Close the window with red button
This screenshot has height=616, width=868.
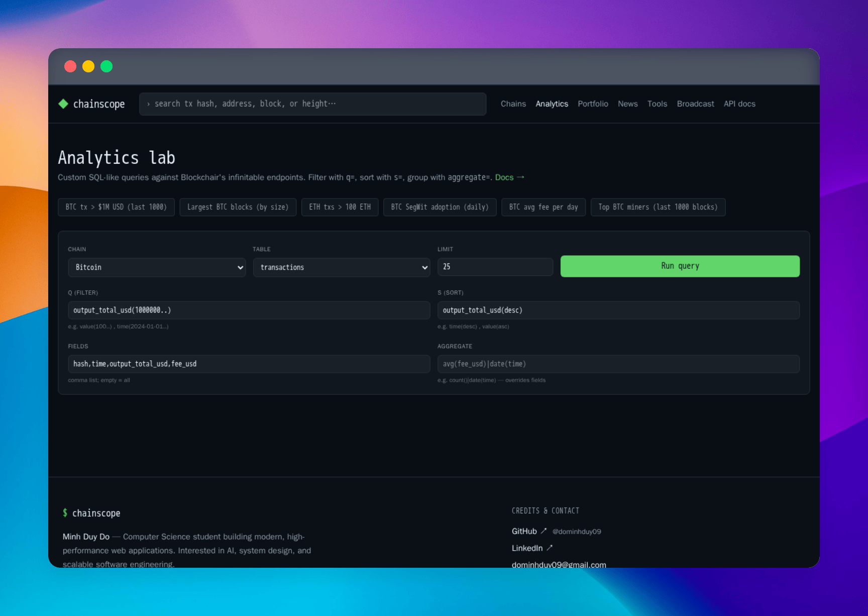pos(70,66)
